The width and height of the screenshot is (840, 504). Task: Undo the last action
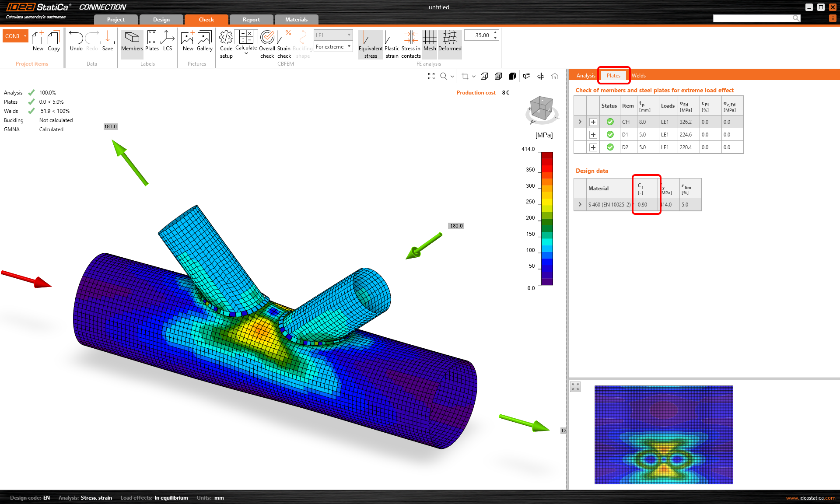pyautogui.click(x=76, y=42)
